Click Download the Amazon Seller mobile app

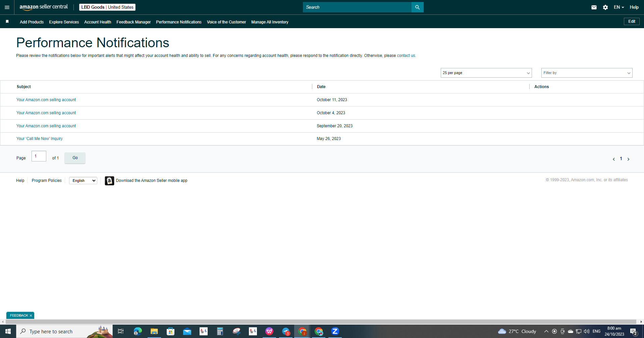(x=152, y=181)
